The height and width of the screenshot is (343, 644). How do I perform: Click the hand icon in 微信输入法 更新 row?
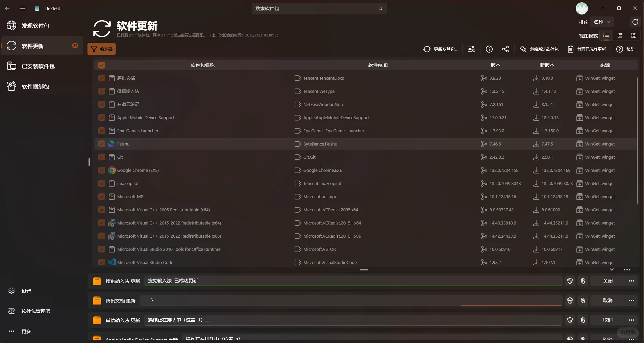[583, 320]
